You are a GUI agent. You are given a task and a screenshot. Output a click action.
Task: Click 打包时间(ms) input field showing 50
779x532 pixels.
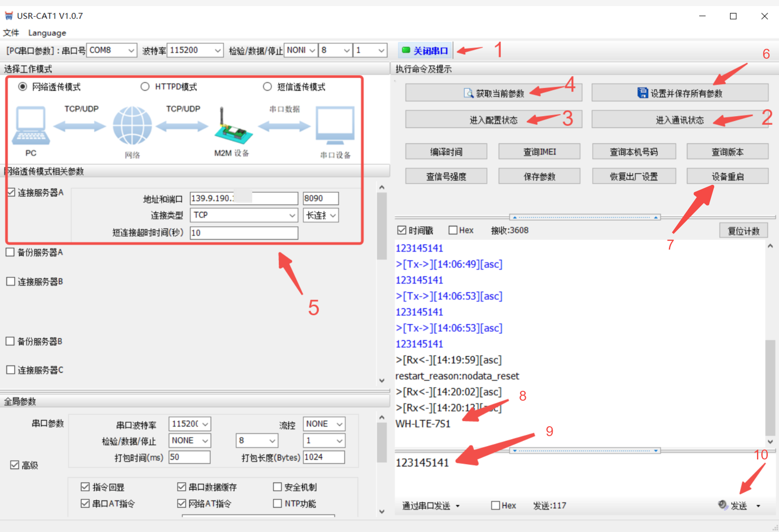coord(189,457)
